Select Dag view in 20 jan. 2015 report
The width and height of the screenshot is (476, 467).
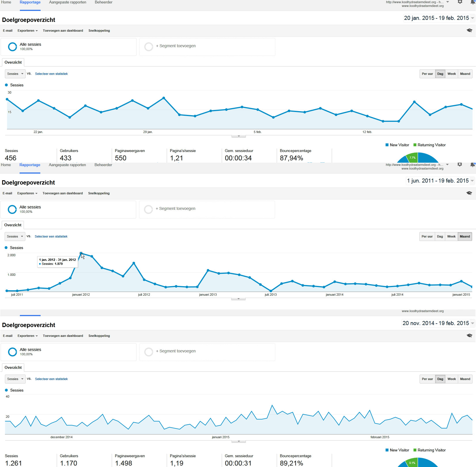point(440,74)
